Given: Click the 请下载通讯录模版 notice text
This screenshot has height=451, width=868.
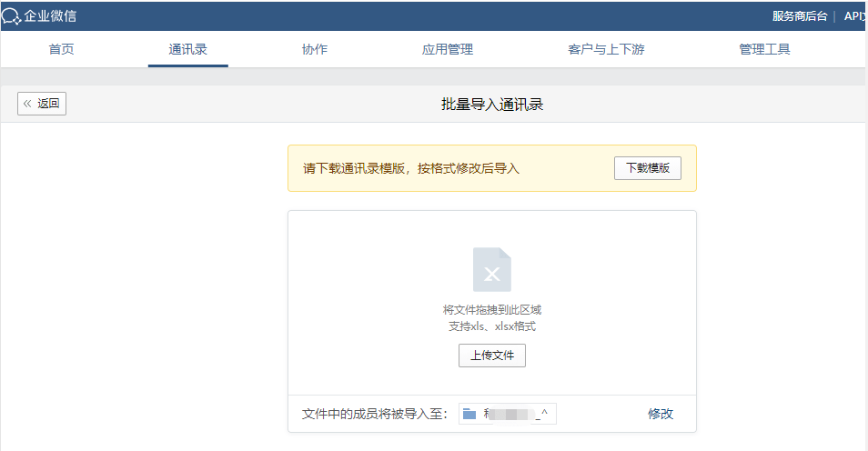Looking at the screenshot, I should pos(411,168).
